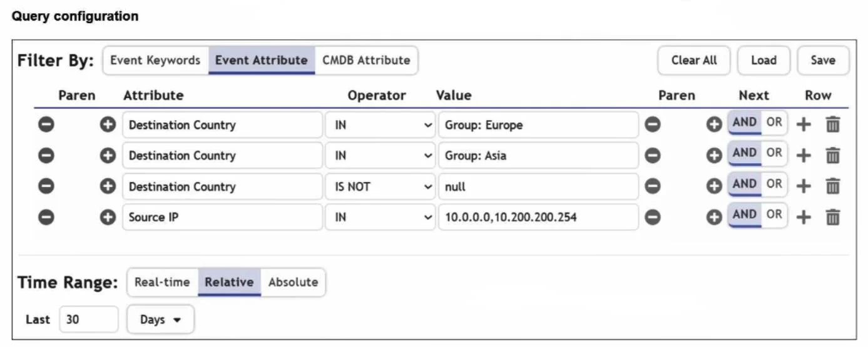Add right paren on Group: Europe row
This screenshot has width=868, height=347.
click(714, 125)
